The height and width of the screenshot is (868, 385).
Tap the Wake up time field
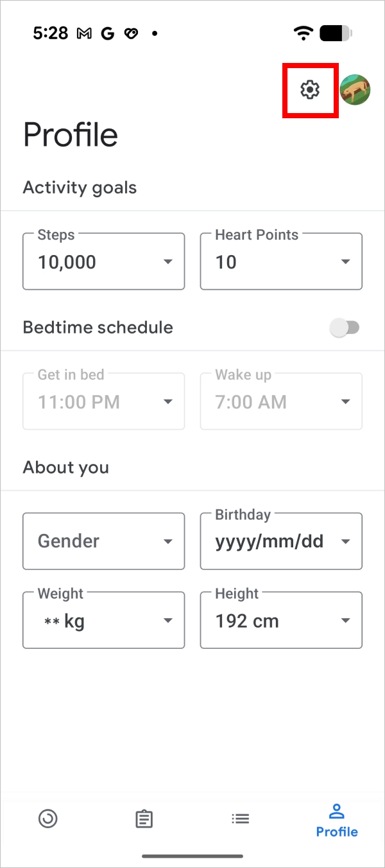(281, 402)
